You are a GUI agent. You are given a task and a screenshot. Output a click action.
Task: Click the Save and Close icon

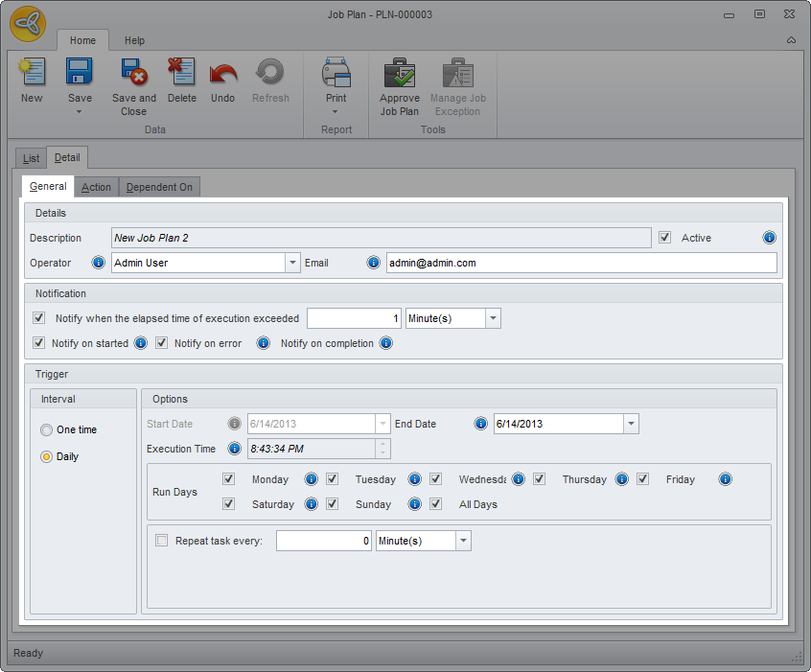tap(134, 71)
